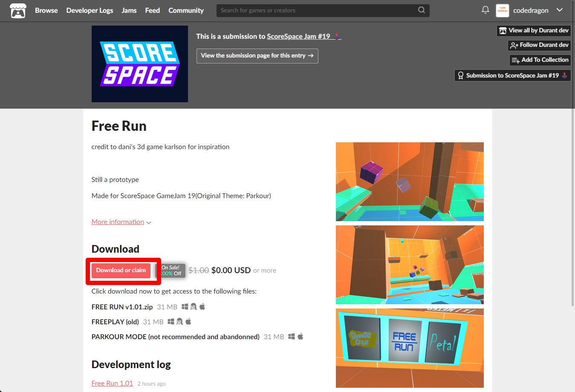Screen dimensions: 575x392
Task: Click Windows icon beside FREEPLAY (old)
Action: [x=171, y=322]
